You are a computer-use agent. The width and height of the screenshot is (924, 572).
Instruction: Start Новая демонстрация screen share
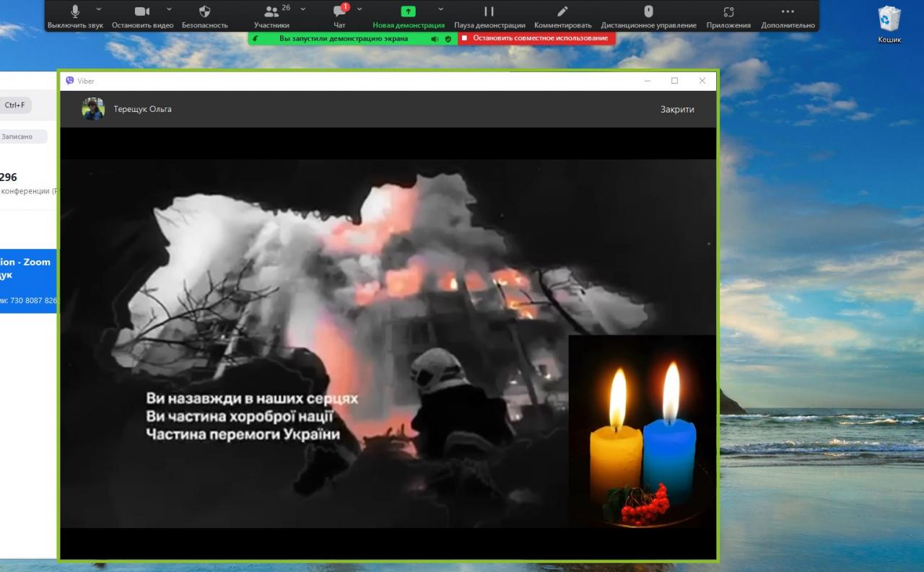pyautogui.click(x=409, y=12)
